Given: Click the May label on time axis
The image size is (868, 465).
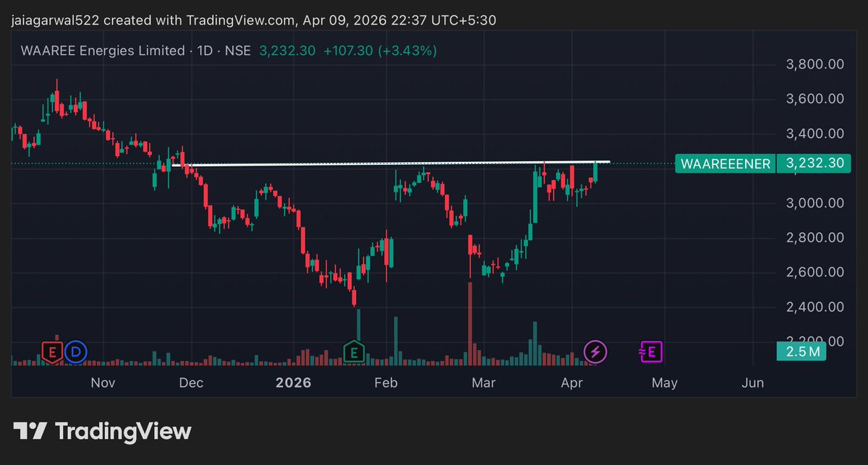Looking at the screenshot, I should (x=664, y=383).
